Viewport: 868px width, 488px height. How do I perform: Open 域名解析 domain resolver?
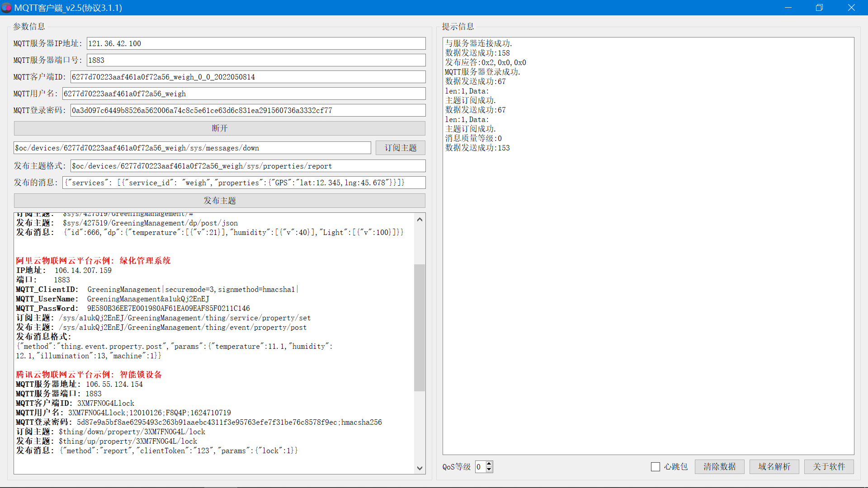[774, 467]
